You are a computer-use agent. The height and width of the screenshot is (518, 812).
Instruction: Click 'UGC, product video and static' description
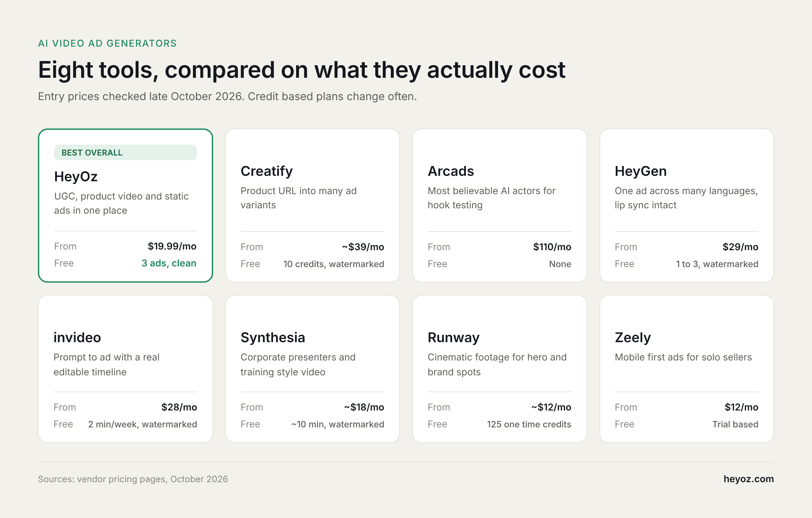pyautogui.click(x=121, y=203)
